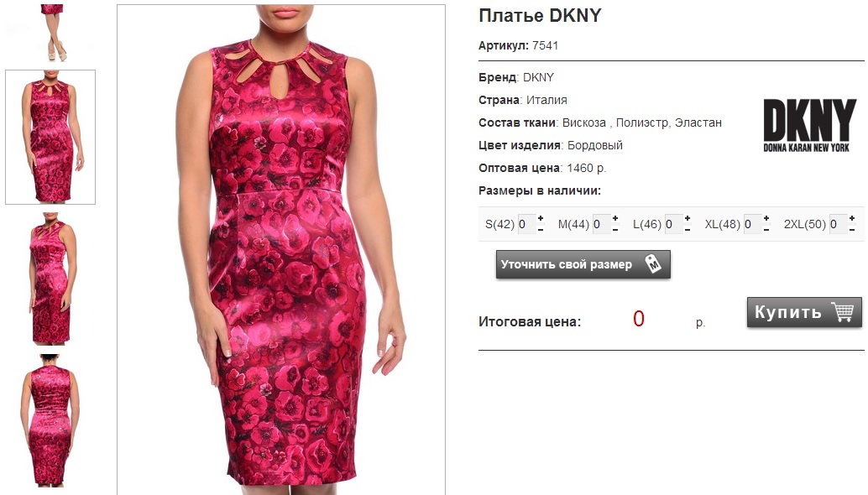Image resolution: width=868 pixels, height=495 pixels.
Task: Decrease S(42) quantity with minus icon
Action: (541, 230)
